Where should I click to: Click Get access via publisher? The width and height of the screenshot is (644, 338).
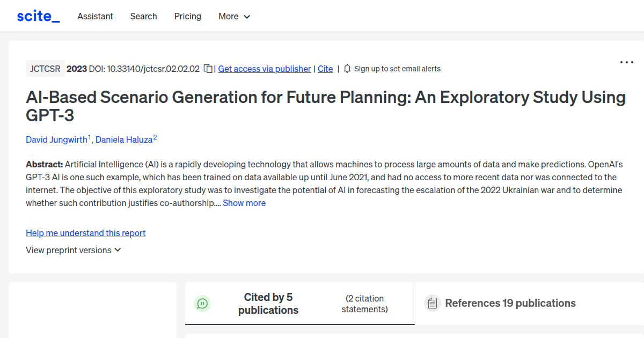click(264, 69)
